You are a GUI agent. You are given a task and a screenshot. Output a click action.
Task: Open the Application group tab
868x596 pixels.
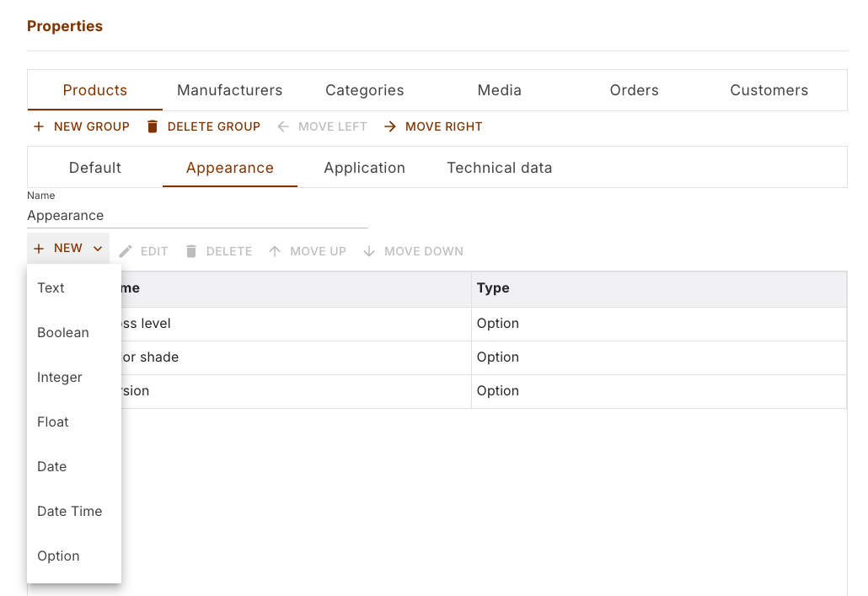click(365, 168)
